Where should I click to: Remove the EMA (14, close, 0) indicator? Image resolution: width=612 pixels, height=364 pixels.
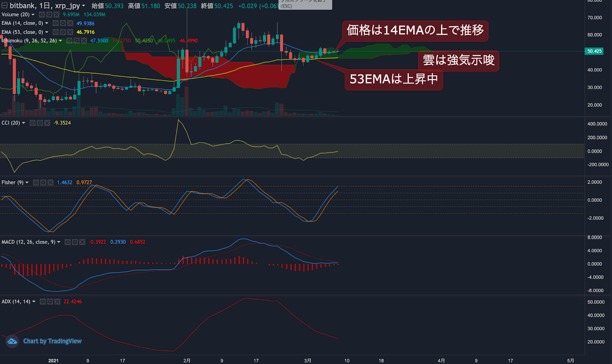point(70,23)
